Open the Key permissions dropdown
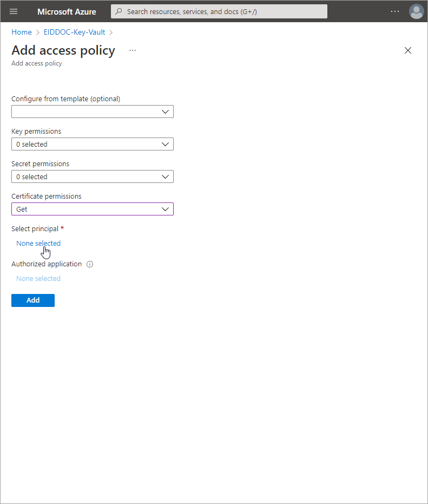 point(93,144)
